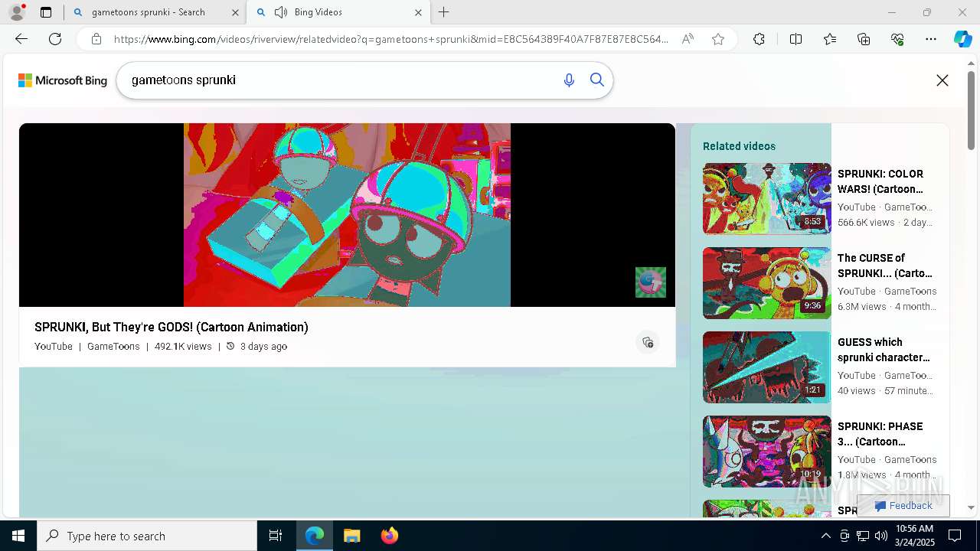Open the Windows Start menu
This screenshot has width=980, height=551.
tap(18, 536)
